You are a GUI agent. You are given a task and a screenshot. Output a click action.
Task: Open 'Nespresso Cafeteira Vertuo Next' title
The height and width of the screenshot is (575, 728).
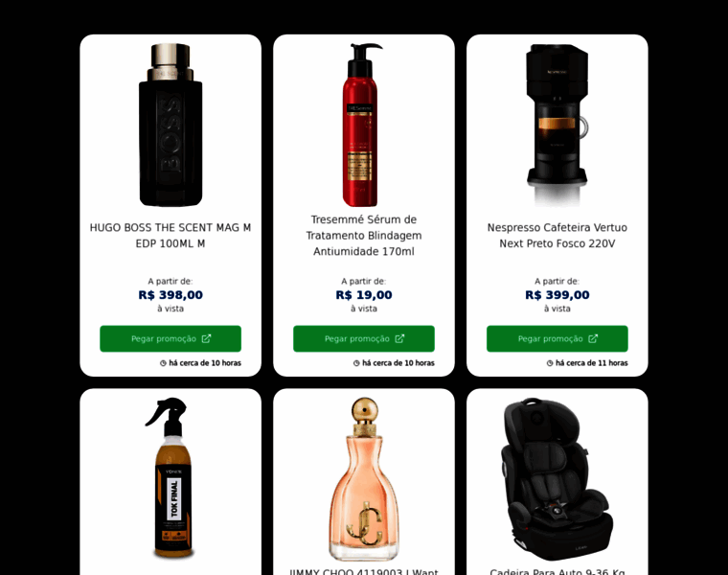[x=557, y=236]
